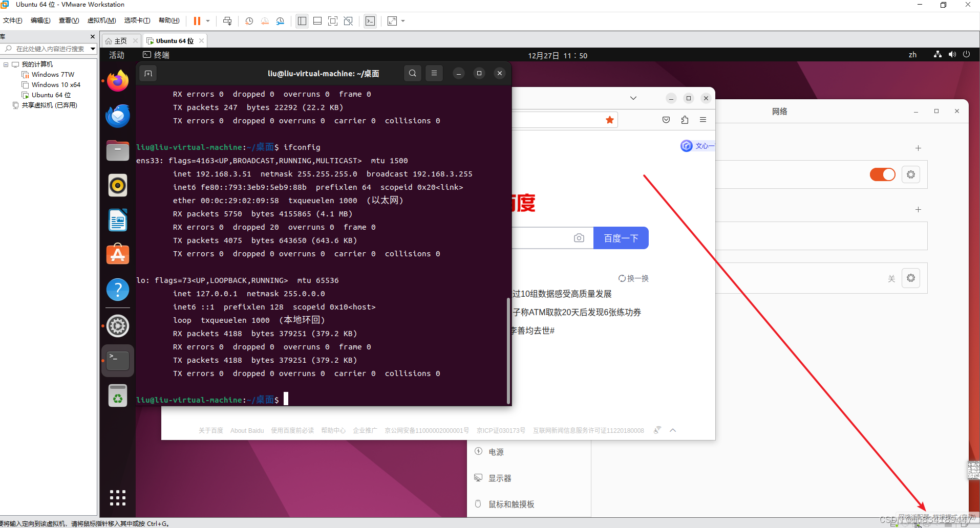This screenshot has width=980, height=528.
Task: Open the clock showing 12月27日 11:50
Action: click(558, 56)
